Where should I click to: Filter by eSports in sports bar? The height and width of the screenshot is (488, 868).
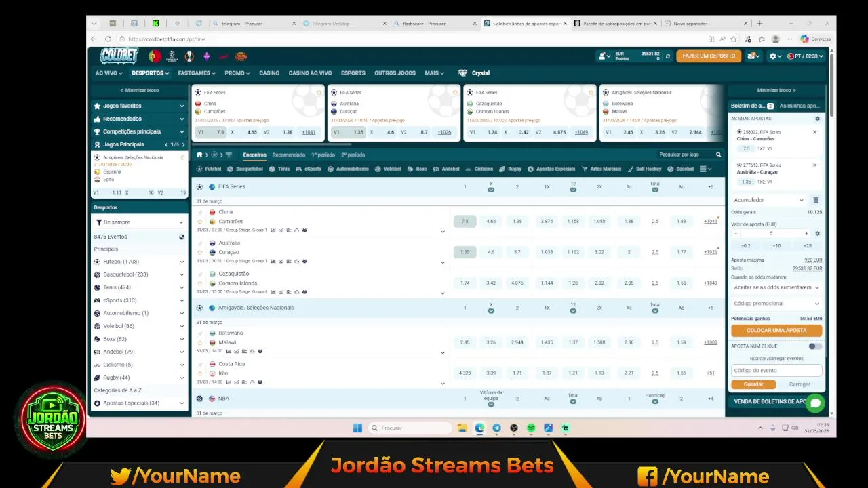point(309,169)
